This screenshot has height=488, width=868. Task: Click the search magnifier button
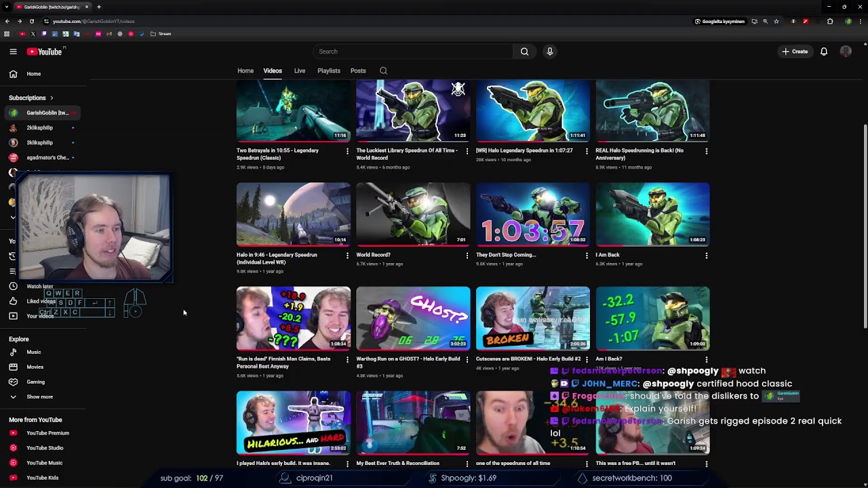coord(524,52)
